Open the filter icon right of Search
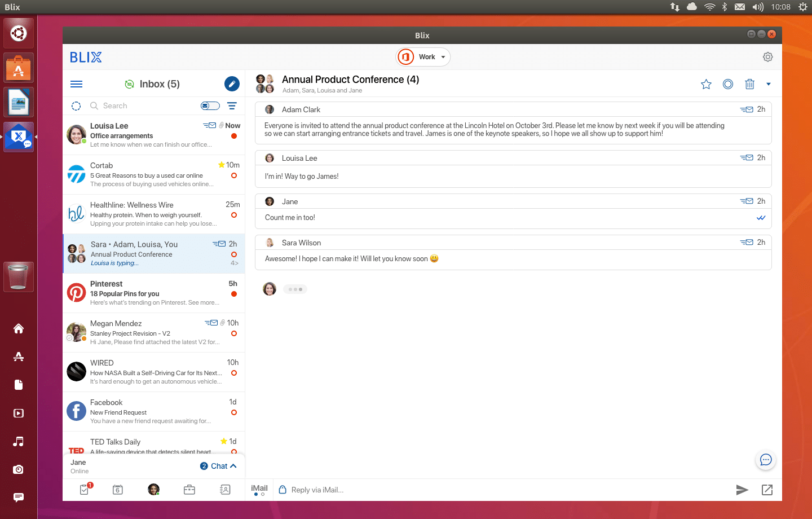The width and height of the screenshot is (812, 519). tap(232, 106)
